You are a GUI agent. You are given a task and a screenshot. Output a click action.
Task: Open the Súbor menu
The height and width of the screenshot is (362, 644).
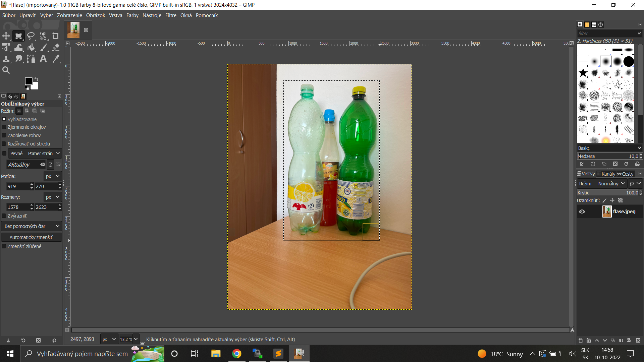pos(9,15)
